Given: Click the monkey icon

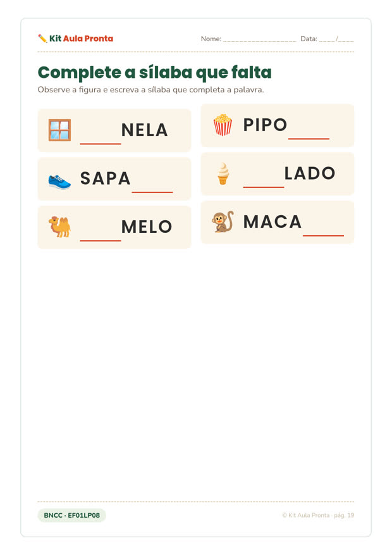Looking at the screenshot, I should tap(223, 222).
